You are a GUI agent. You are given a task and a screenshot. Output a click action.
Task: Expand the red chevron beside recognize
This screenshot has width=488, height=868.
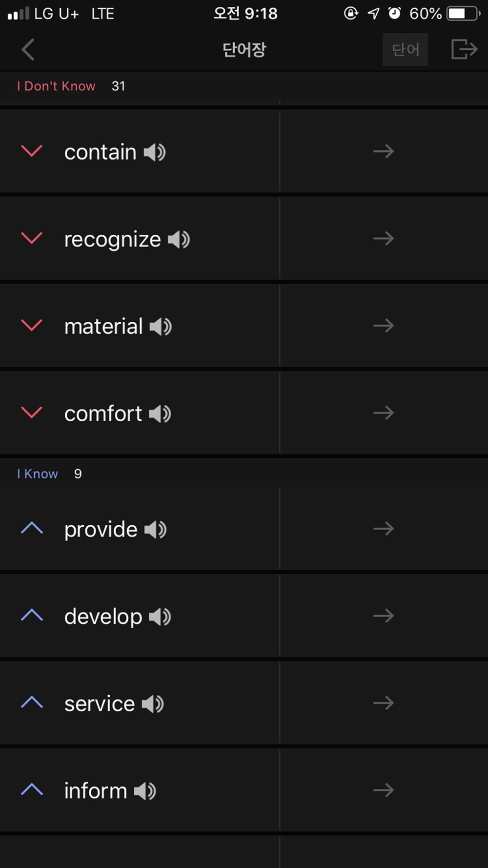pos(32,238)
